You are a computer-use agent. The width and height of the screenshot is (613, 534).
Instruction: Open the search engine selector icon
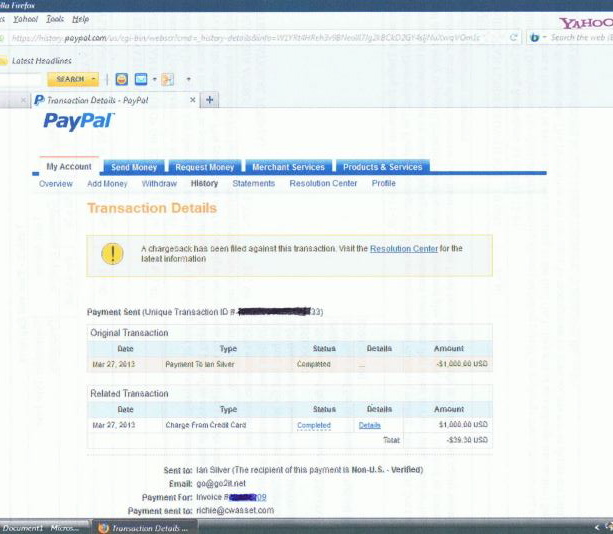pyautogui.click(x=535, y=38)
